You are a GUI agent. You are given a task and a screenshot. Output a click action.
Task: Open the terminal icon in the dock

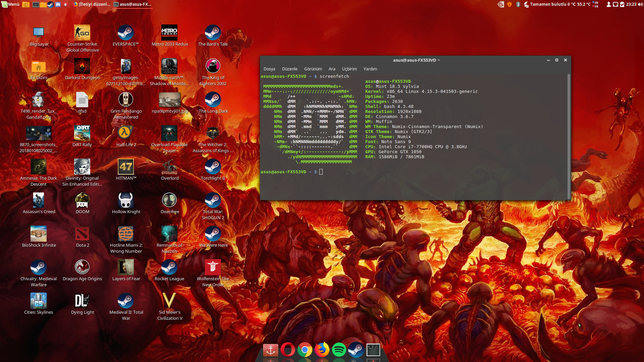coord(373,350)
